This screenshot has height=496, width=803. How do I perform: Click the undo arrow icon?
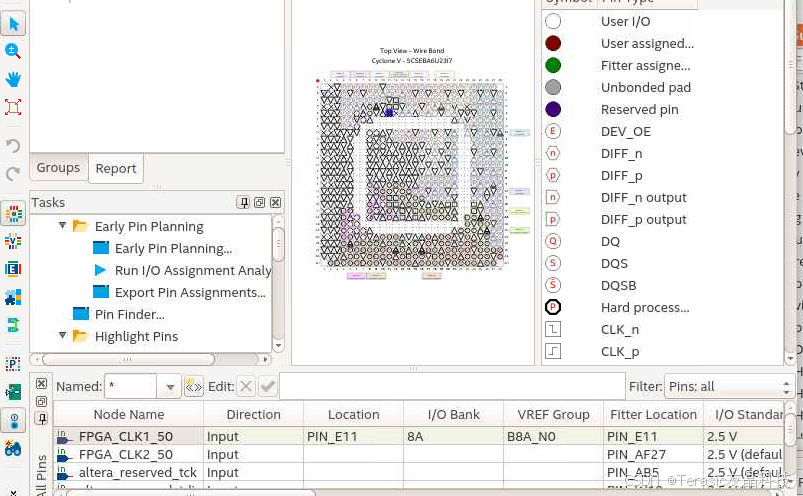pyautogui.click(x=13, y=146)
